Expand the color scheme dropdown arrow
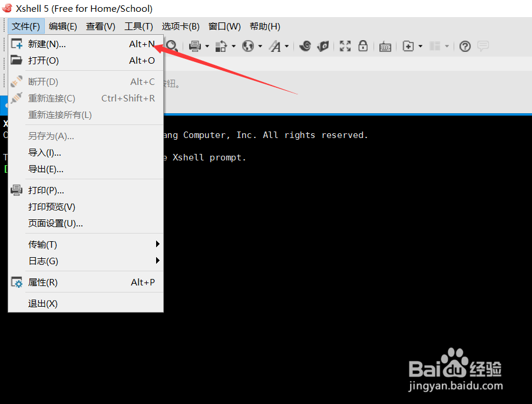 coord(233,46)
